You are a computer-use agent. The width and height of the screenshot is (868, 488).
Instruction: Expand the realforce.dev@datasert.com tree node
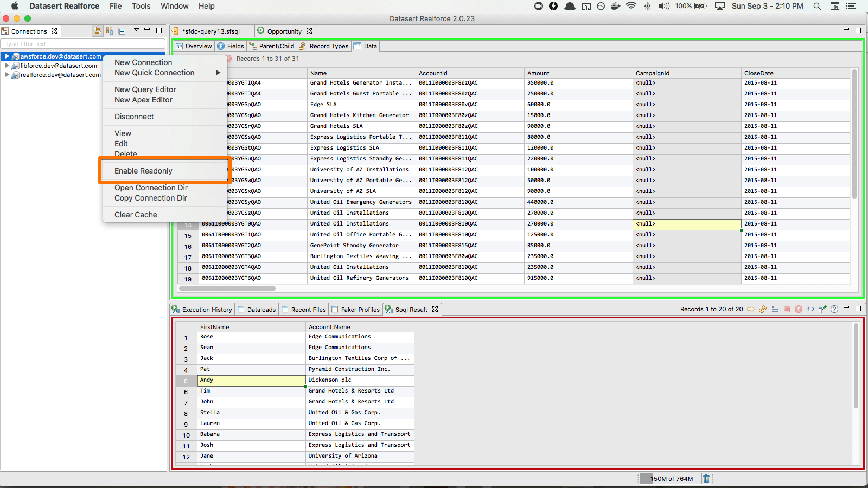point(7,75)
